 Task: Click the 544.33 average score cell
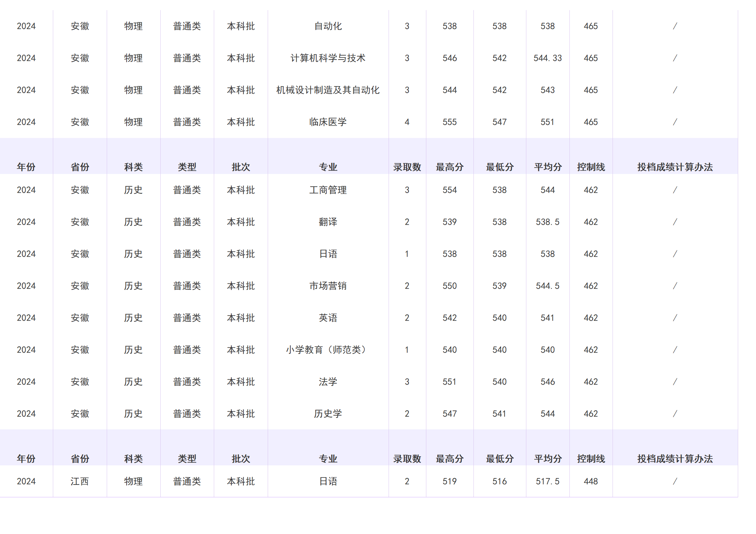click(x=548, y=58)
